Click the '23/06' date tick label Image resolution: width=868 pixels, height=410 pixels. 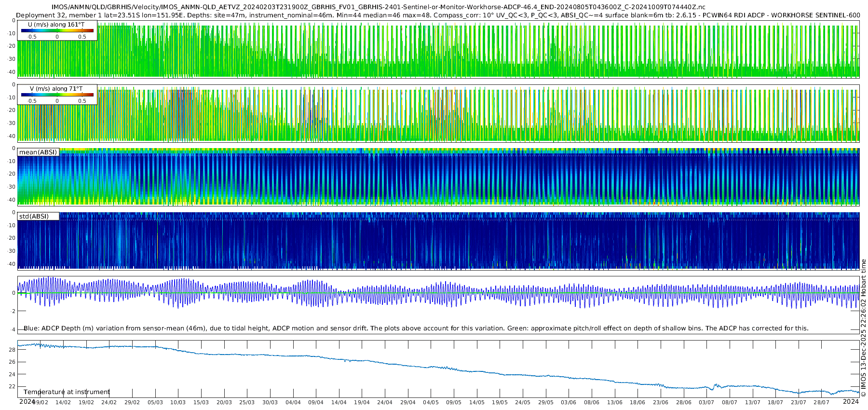tap(661, 403)
